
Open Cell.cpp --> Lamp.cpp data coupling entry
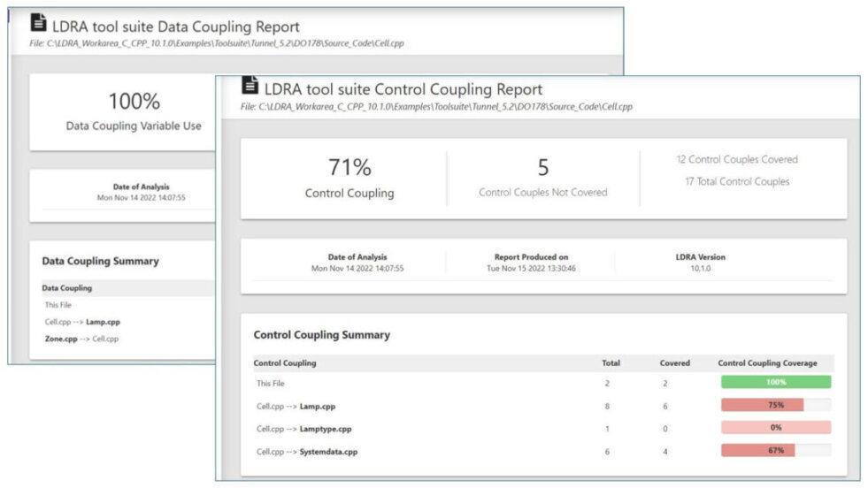click(82, 322)
